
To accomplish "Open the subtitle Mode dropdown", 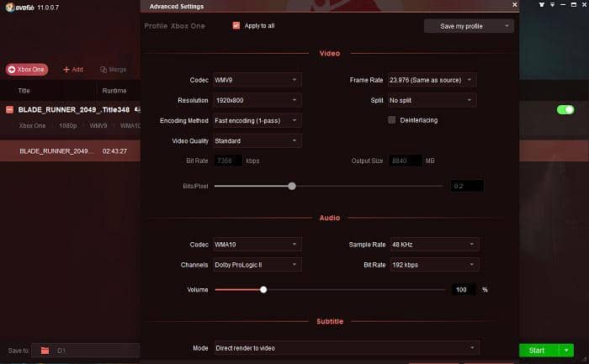I will [347, 348].
